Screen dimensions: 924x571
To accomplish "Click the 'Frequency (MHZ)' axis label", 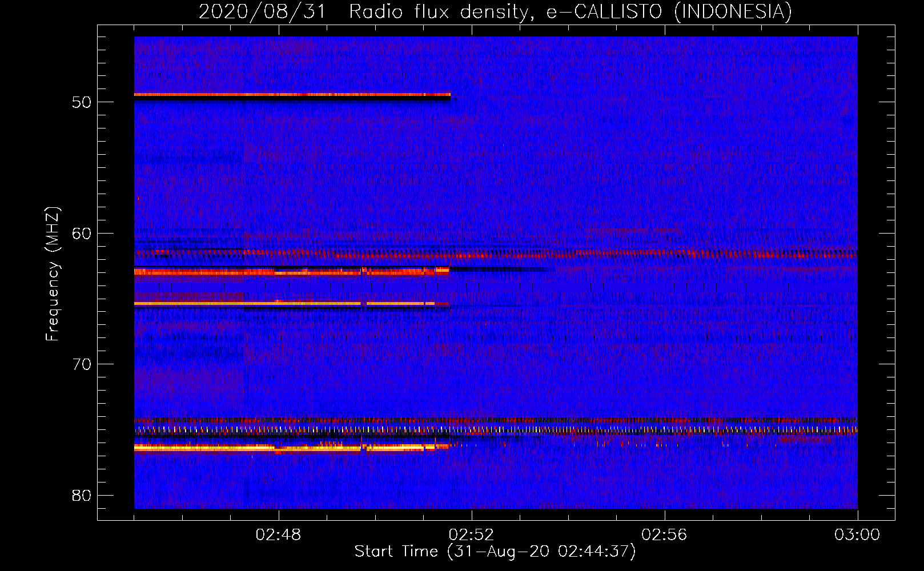I will click(53, 274).
